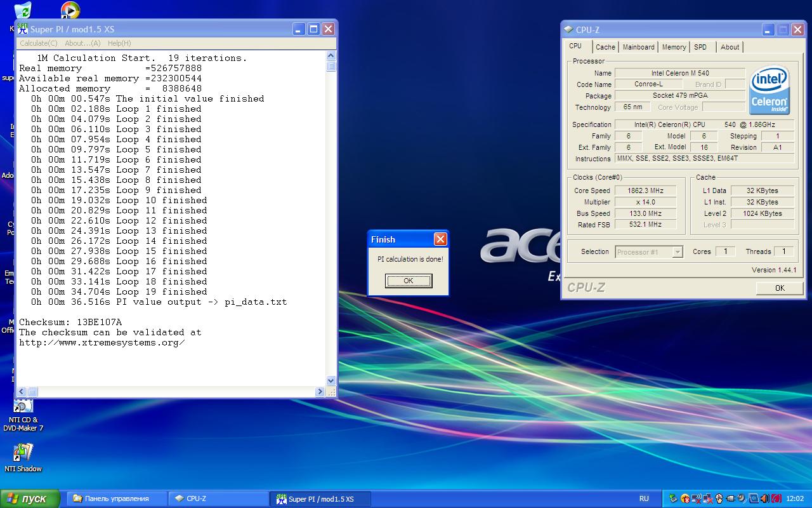Click the Level 2 cache value 1024 KBytes
812x508 pixels.
(x=763, y=213)
